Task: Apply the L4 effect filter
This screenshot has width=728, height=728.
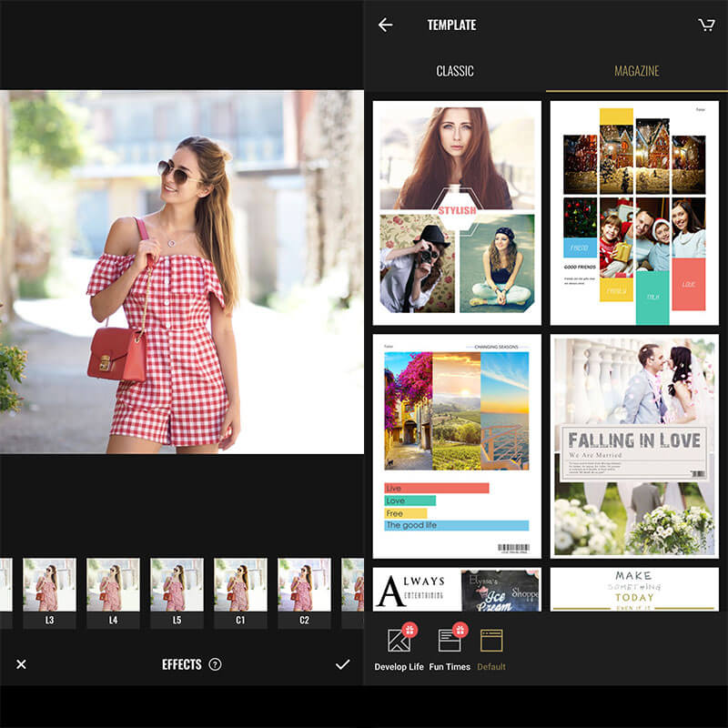Action: (x=113, y=591)
